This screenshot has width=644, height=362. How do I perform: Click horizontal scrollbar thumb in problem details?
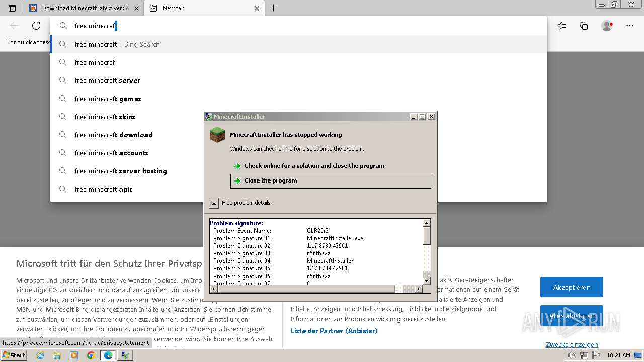pyautogui.click(x=306, y=289)
